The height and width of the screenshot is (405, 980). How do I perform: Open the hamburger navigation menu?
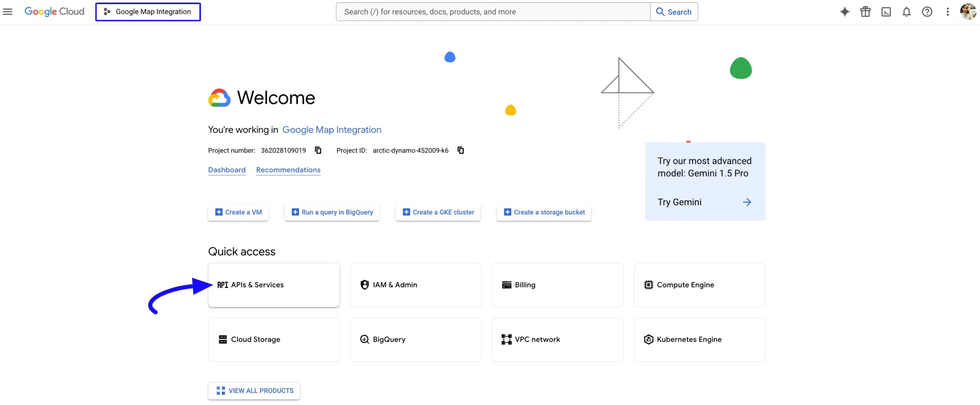tap(8, 12)
